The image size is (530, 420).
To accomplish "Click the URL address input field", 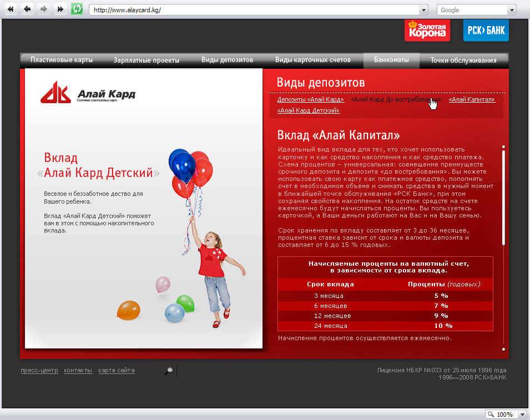I will pyautogui.click(x=255, y=10).
